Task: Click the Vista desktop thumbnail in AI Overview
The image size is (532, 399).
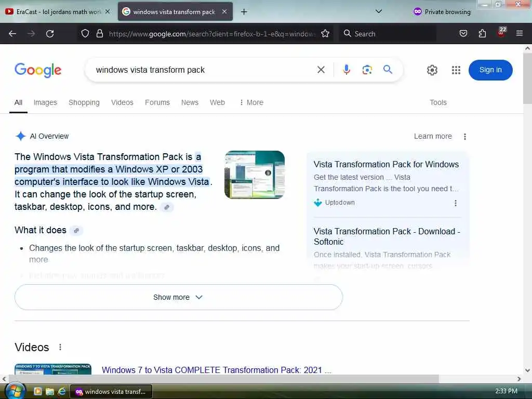Action: pyautogui.click(x=255, y=175)
